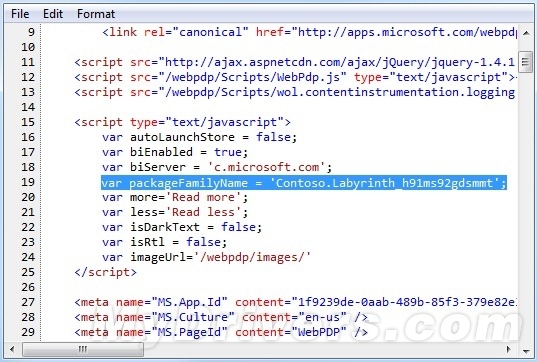Click the 'c.microsoft.com' string value
Screen dimensions: 537x362
pos(266,167)
